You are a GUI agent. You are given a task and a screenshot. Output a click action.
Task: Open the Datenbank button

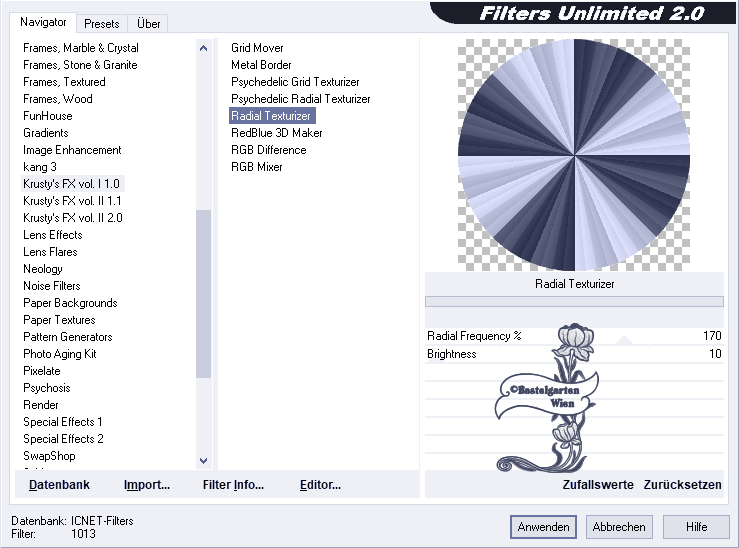pyautogui.click(x=59, y=485)
